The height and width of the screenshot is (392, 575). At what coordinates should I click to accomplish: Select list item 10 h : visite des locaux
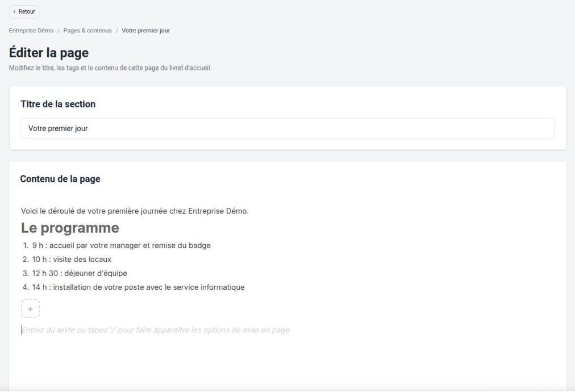[72, 259]
